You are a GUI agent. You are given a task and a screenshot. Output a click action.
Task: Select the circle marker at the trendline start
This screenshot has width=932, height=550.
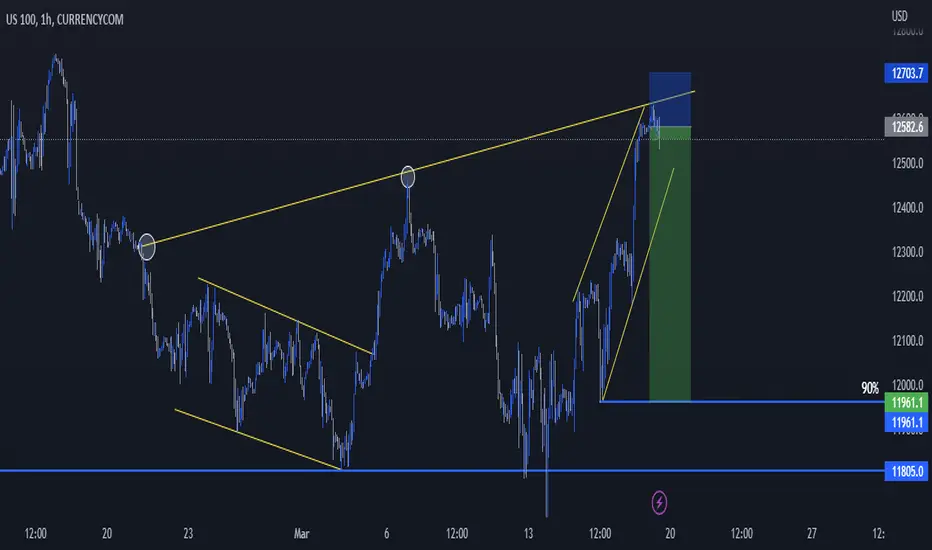point(147,247)
